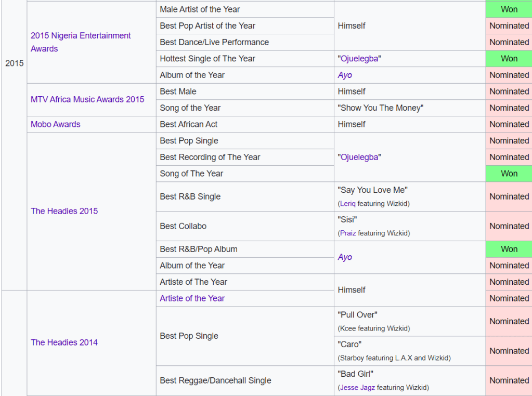Open Ayo link in Nigeria Entertainment Album row
This screenshot has width=532, height=396.
345,75
